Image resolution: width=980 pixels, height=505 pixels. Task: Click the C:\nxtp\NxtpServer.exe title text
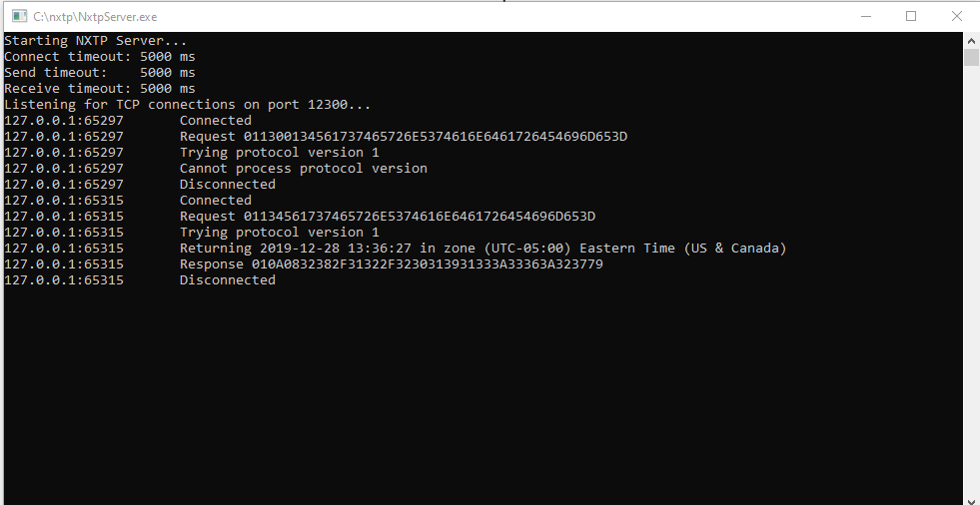pos(95,17)
